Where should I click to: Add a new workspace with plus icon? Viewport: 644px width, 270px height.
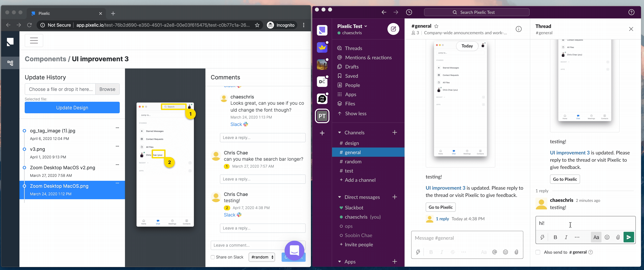(x=322, y=133)
